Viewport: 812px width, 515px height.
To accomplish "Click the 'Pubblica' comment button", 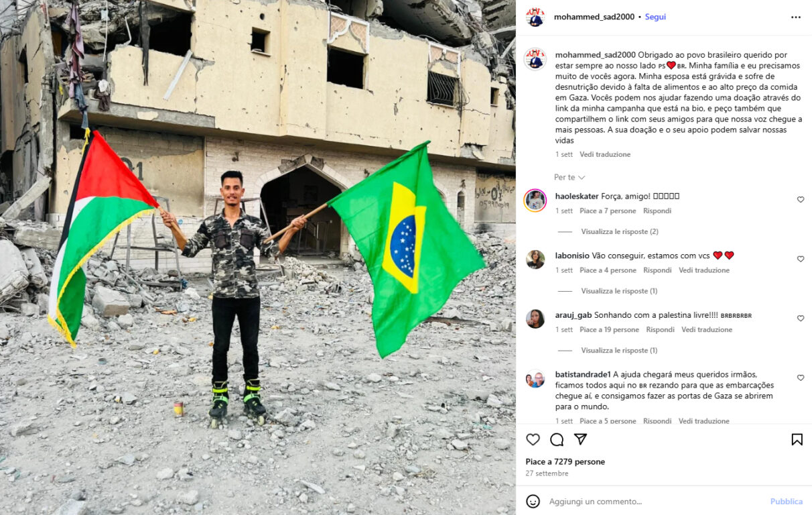I will tap(787, 502).
